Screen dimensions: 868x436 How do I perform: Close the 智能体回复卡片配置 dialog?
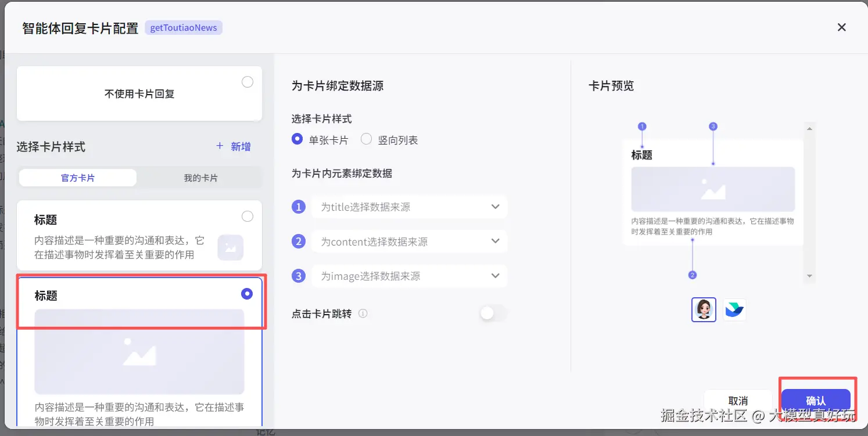pyautogui.click(x=841, y=27)
